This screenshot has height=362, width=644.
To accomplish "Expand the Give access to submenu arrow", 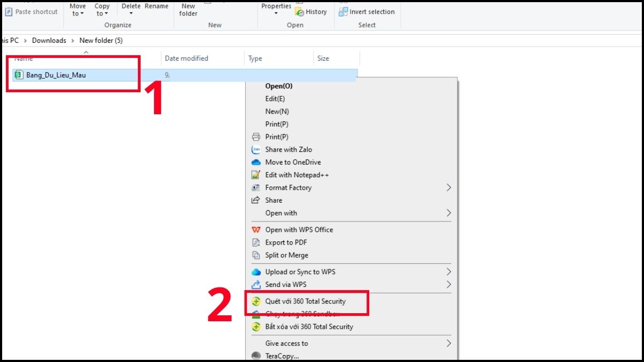I will (449, 343).
